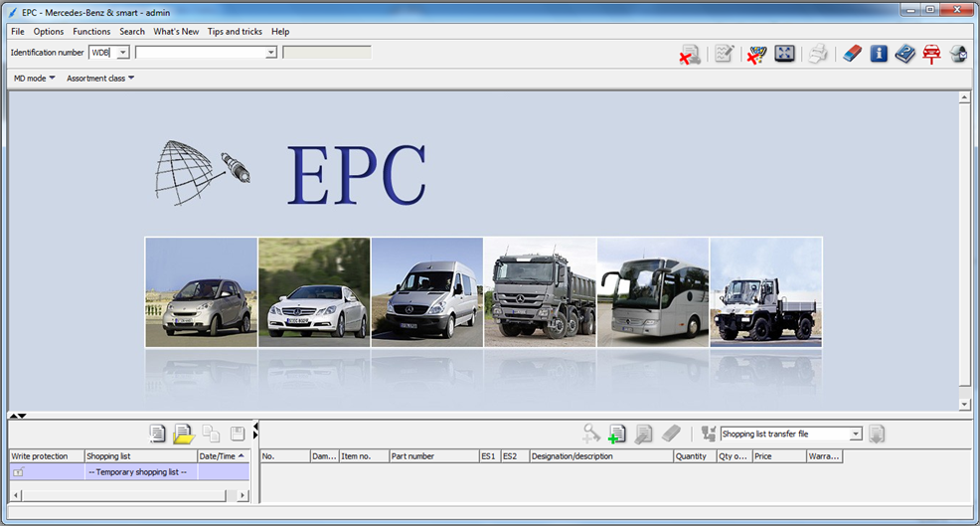Expand shopping list pane with right arrow
980x526 pixels.
pos(255,436)
